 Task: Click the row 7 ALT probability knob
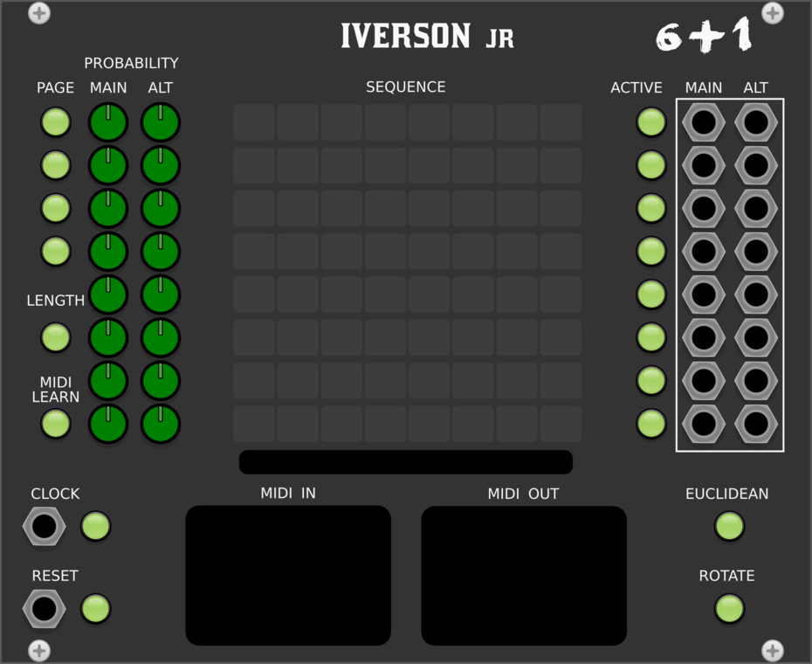pyautogui.click(x=161, y=380)
